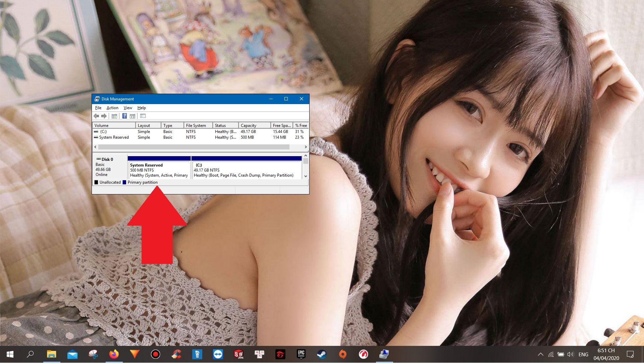Screen dimensions: 644x363
Task: Open Steam from the taskbar
Action: coord(322,354)
